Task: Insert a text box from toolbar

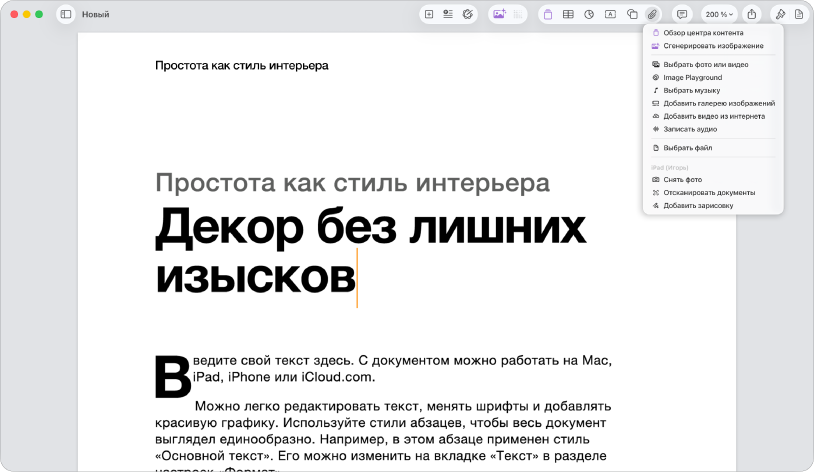Action: click(x=610, y=15)
